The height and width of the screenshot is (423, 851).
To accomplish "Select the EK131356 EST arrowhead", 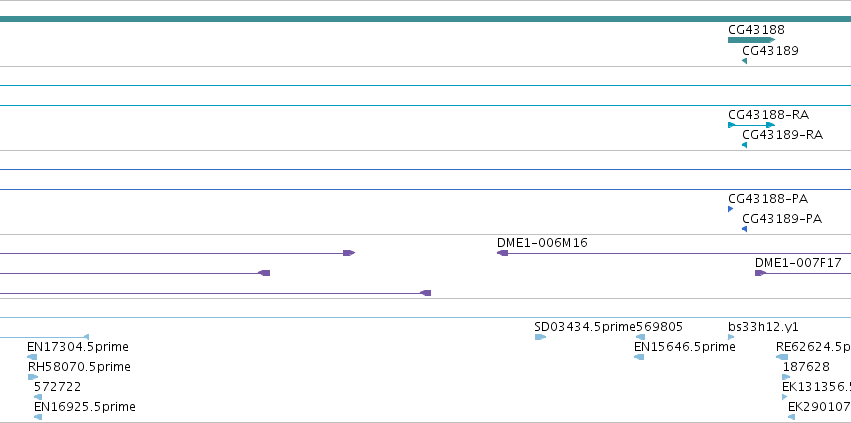I will (x=784, y=397).
